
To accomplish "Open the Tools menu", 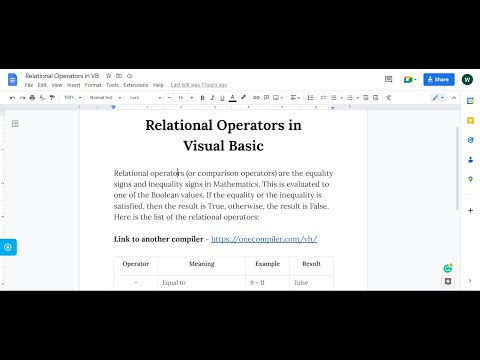I will 112,85.
